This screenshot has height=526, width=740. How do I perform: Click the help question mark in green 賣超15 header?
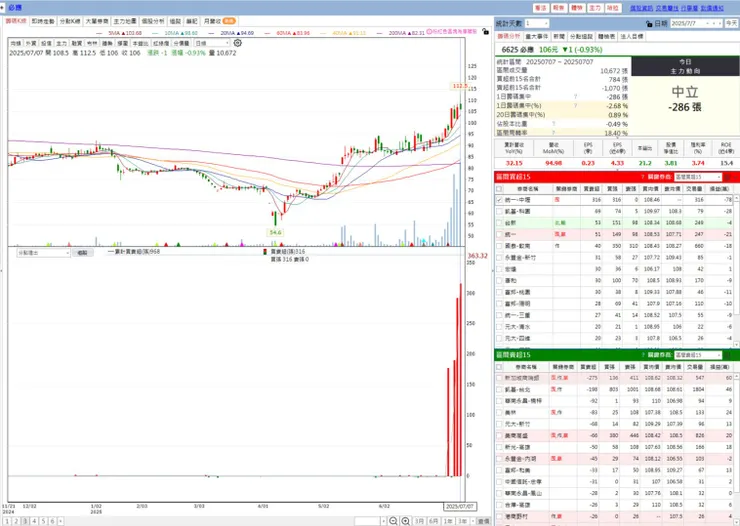(x=642, y=355)
